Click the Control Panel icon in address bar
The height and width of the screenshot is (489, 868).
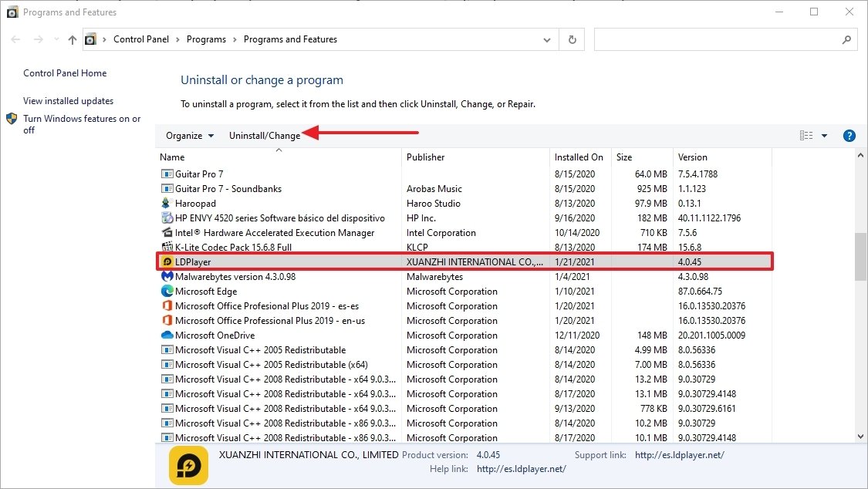coord(90,39)
